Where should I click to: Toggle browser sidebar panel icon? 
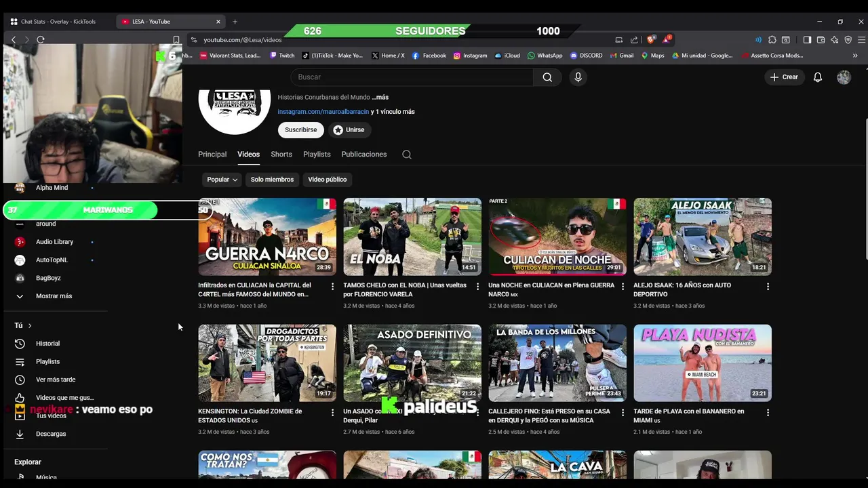(807, 40)
